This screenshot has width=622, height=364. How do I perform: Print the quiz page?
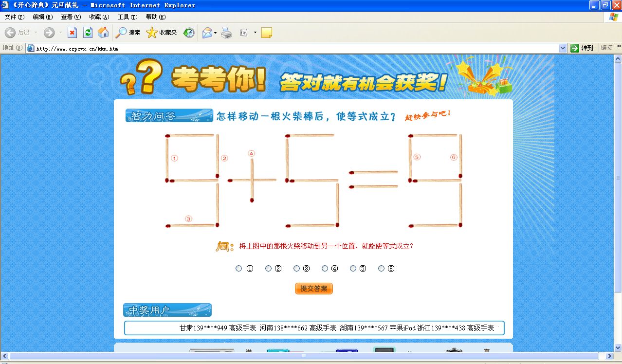[x=226, y=32]
